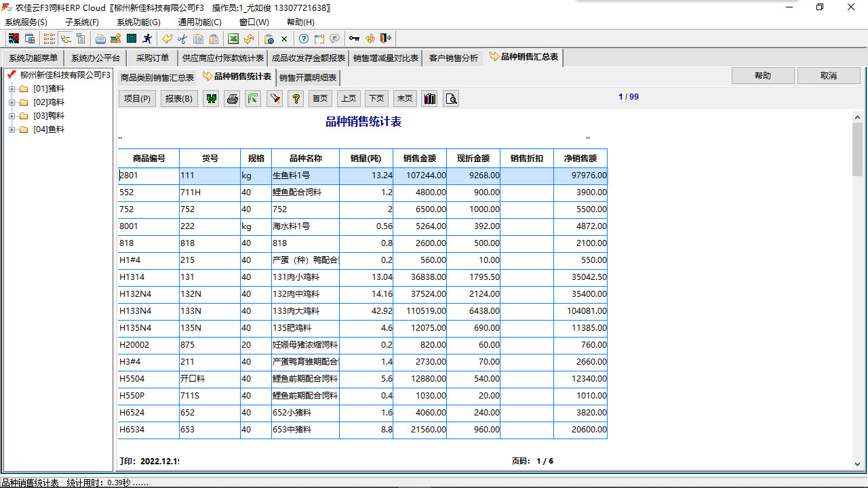Open print preview via the magnifier page icon
868x488 pixels.
(451, 98)
